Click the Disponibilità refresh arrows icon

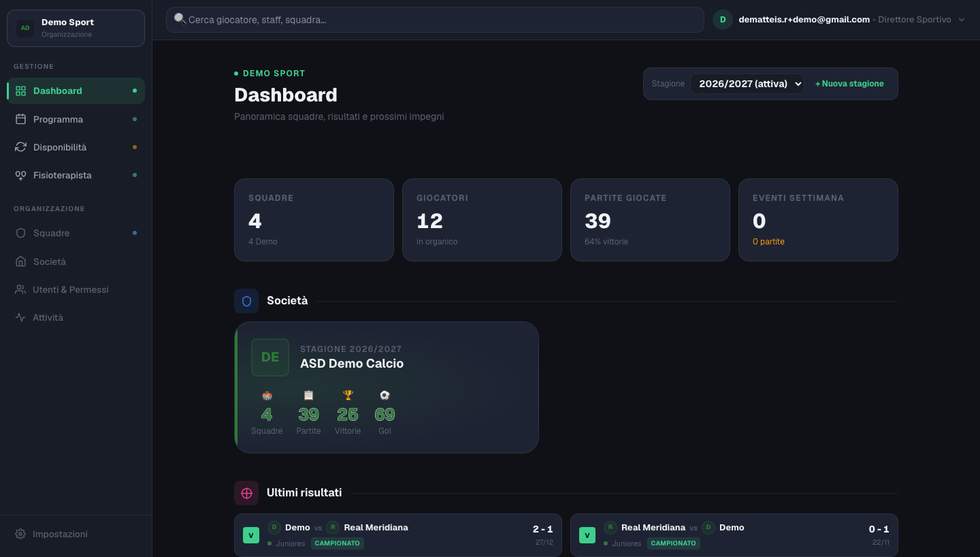pyautogui.click(x=20, y=147)
